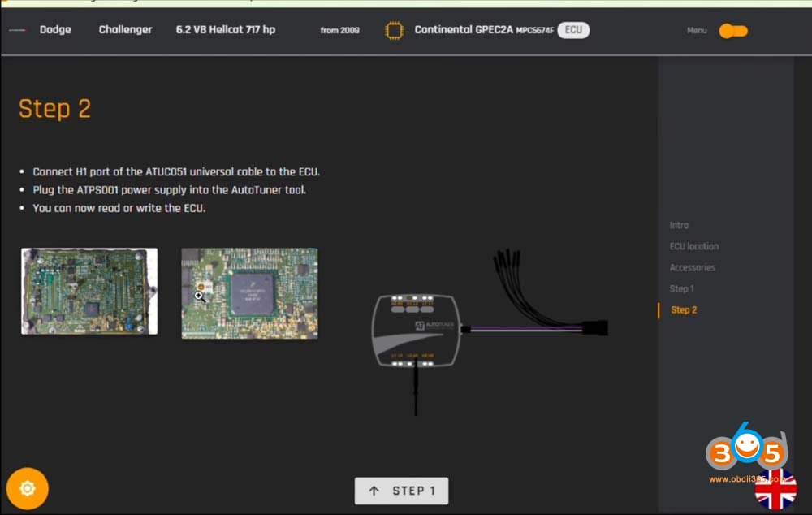
Task: Click the AutoTuner tool connection diagram
Action: pyautogui.click(x=490, y=331)
